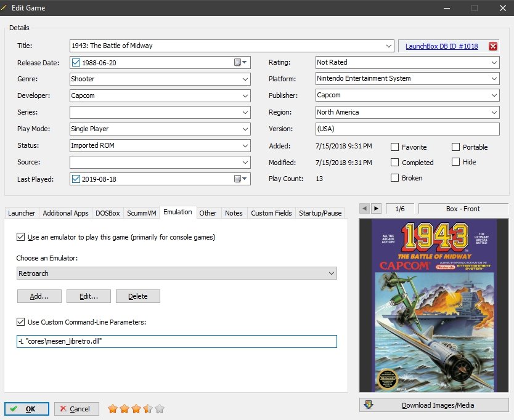Select the Emulation tab
This screenshot has height=420, width=514.
pyautogui.click(x=177, y=212)
